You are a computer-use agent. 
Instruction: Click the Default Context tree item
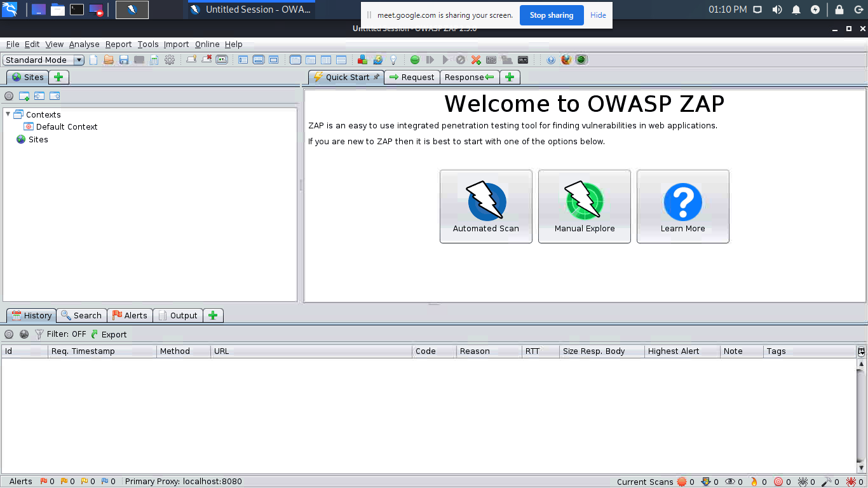tap(66, 127)
